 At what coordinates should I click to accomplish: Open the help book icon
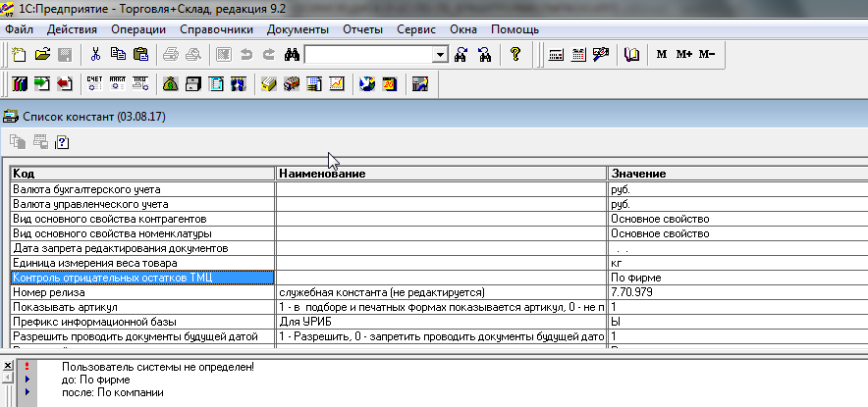[x=631, y=54]
